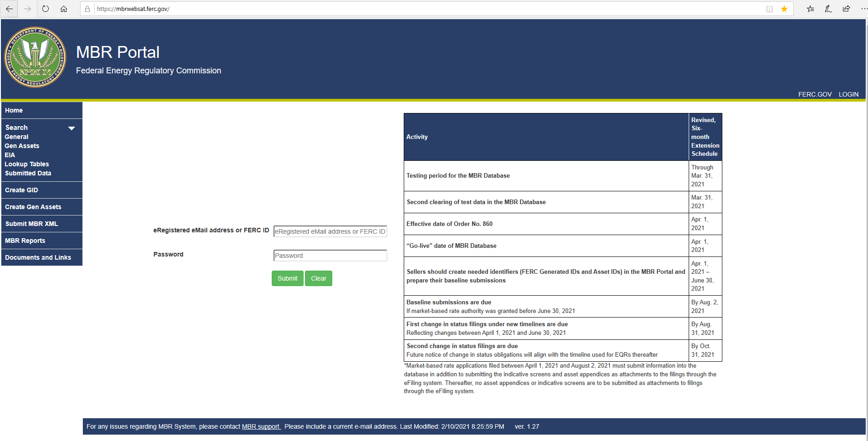868x441 pixels.
Task: Click the Last Modified timestamp in footer
Action: click(x=452, y=426)
